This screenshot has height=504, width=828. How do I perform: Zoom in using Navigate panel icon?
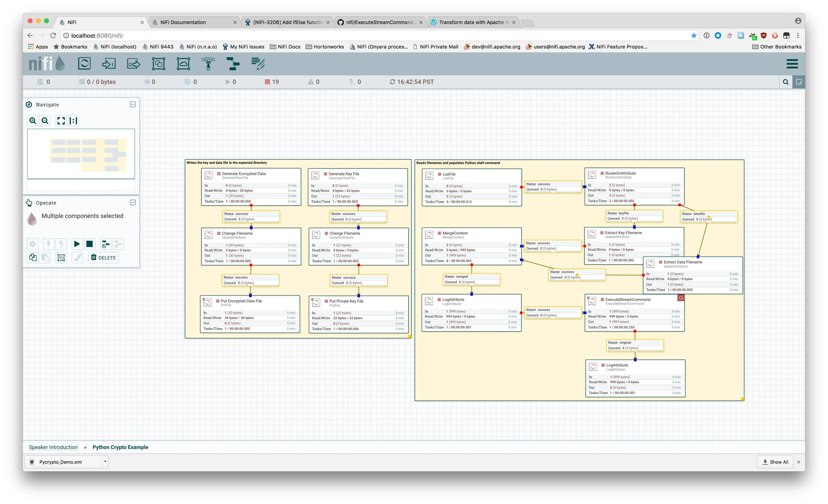pos(33,121)
